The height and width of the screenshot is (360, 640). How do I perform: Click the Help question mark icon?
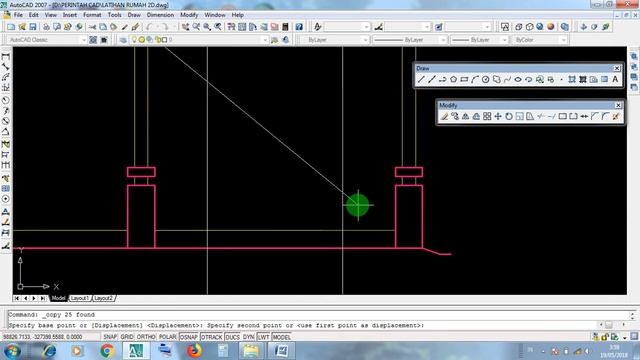pyautogui.click(x=299, y=27)
